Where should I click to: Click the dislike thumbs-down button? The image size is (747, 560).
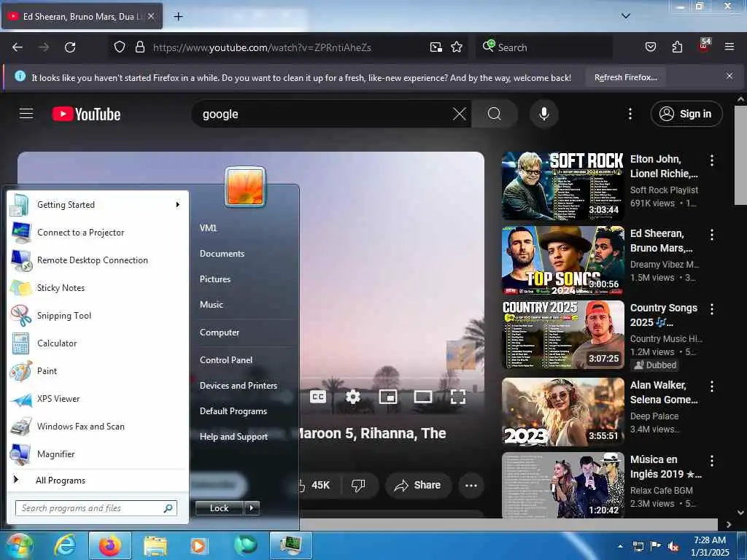coord(358,485)
